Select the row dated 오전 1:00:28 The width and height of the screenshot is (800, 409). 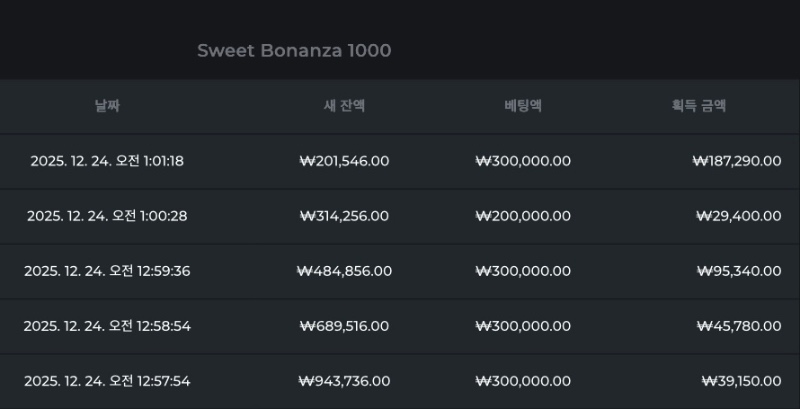coord(107,216)
